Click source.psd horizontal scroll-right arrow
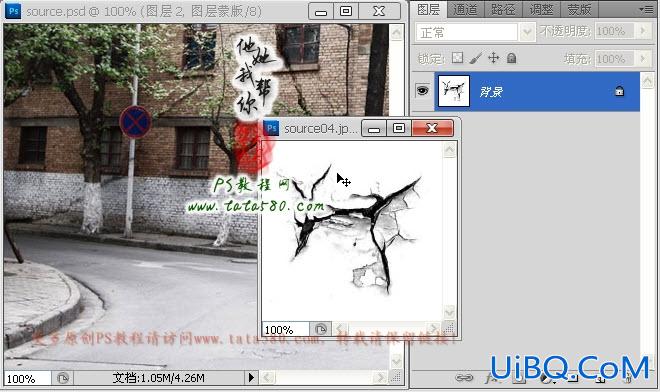Viewport: 660px width, 392px height. 380,377
